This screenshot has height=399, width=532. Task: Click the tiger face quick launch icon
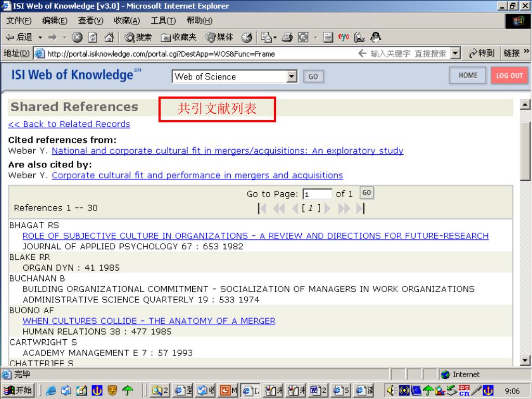[x=112, y=391]
